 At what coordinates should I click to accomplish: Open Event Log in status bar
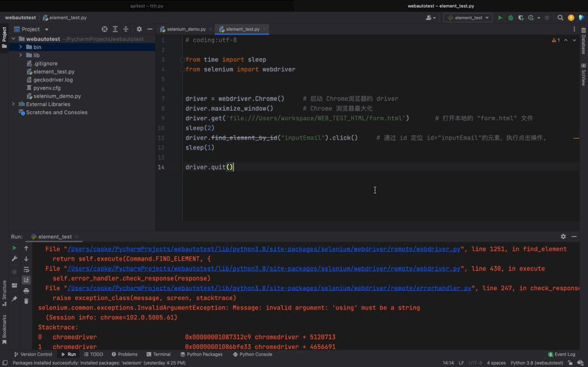coord(561,354)
